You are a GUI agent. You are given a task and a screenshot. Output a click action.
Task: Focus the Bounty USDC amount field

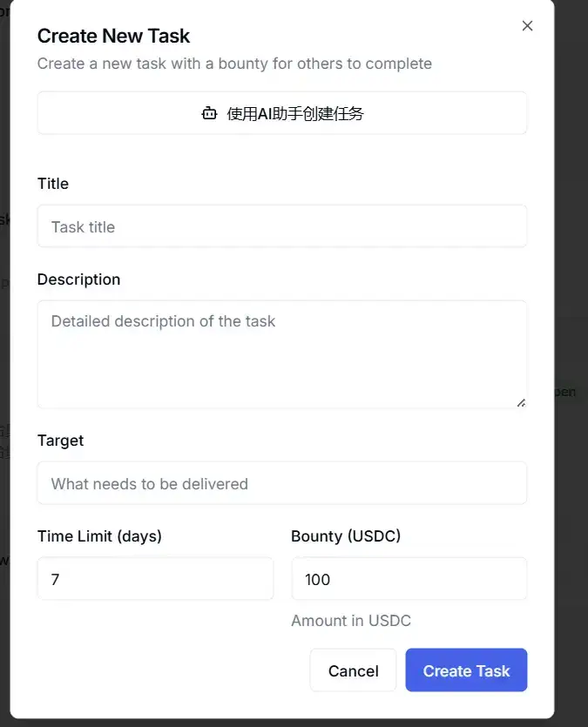[409, 579]
